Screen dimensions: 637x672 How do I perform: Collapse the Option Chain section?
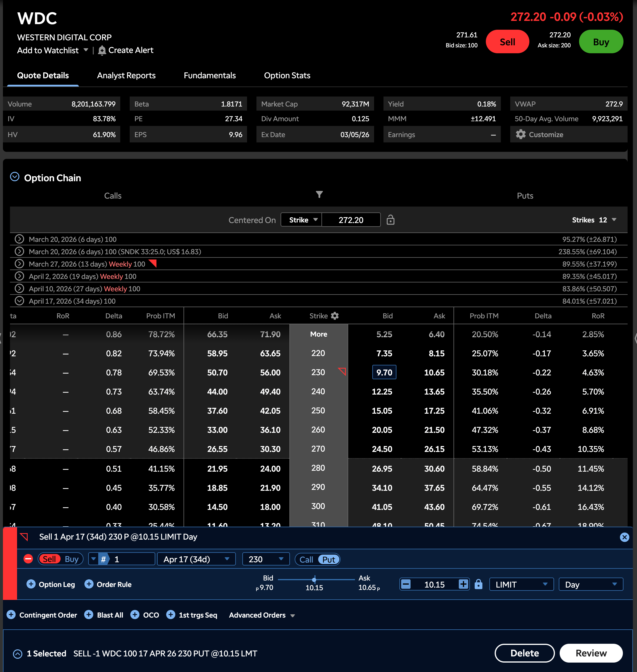(15, 177)
